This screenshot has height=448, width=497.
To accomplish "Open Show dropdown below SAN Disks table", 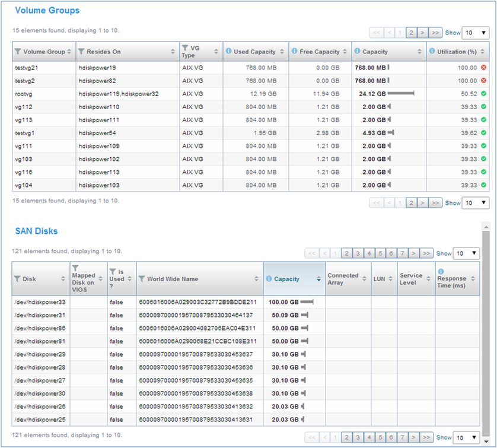I will coord(466,437).
